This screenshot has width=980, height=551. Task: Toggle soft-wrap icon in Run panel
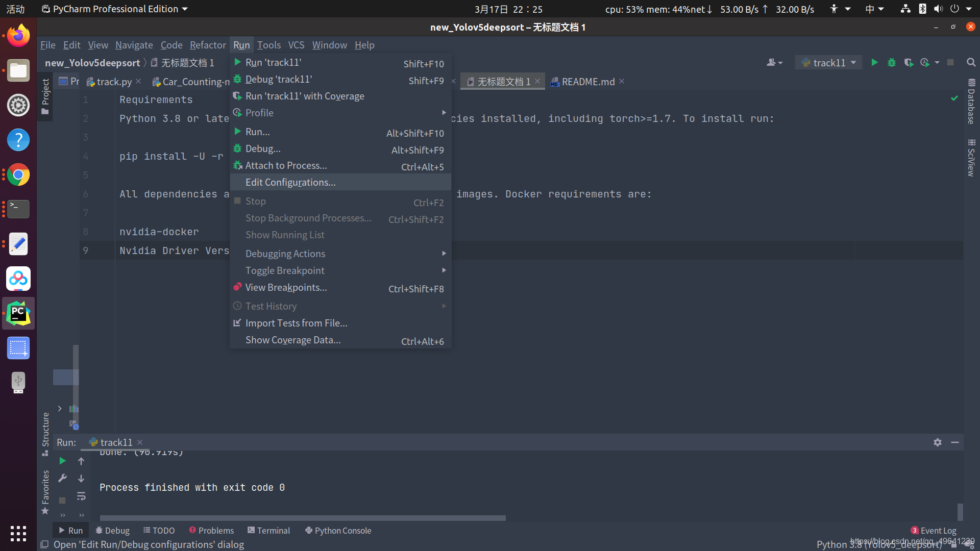81,496
